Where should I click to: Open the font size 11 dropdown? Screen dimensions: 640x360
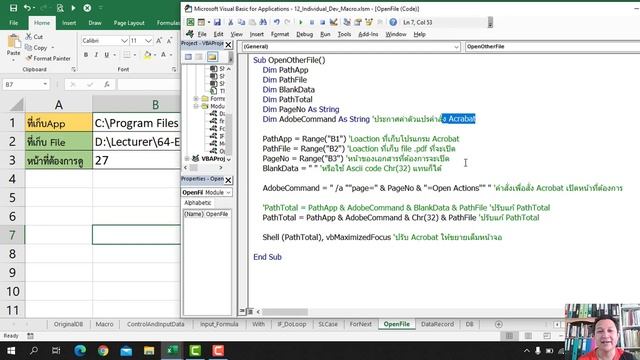148,41
